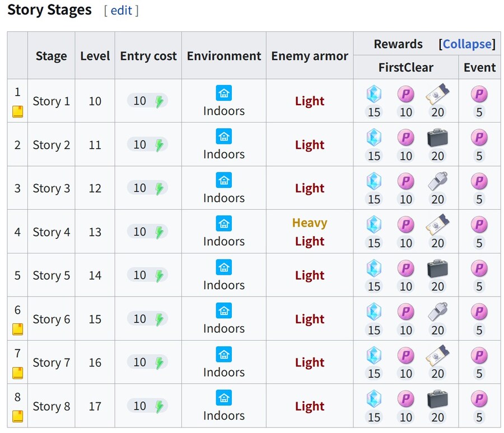Click the yellow book icon under stage 6
Screen dimensions: 504x433
click(18, 330)
